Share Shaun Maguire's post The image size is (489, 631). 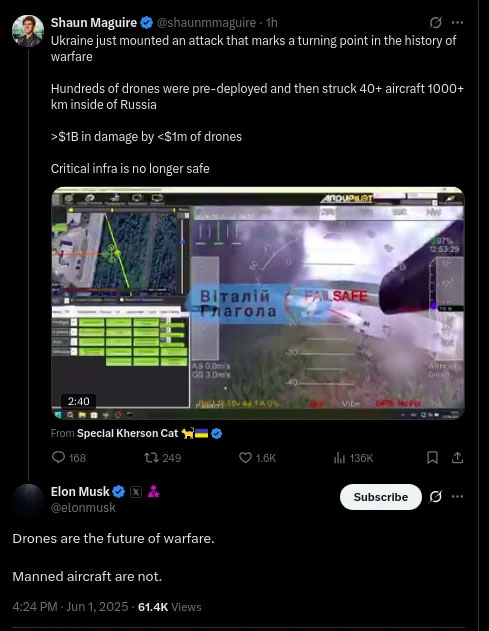click(x=457, y=458)
